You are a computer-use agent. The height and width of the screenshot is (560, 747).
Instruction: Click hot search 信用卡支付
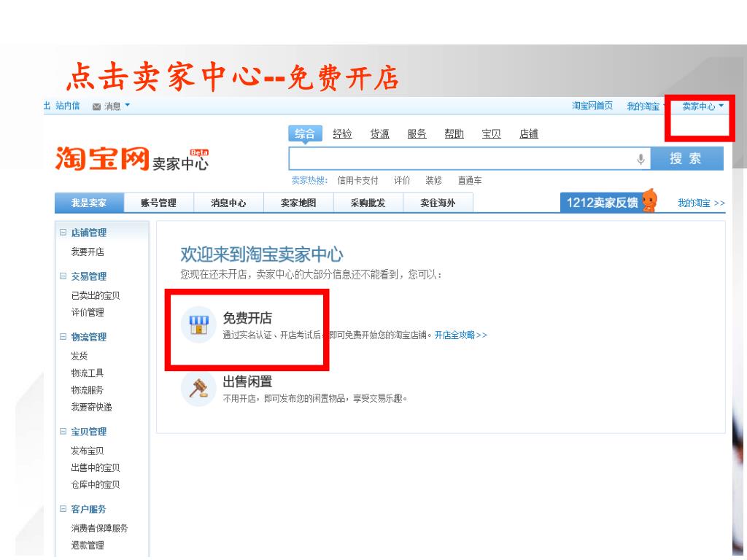tap(357, 181)
